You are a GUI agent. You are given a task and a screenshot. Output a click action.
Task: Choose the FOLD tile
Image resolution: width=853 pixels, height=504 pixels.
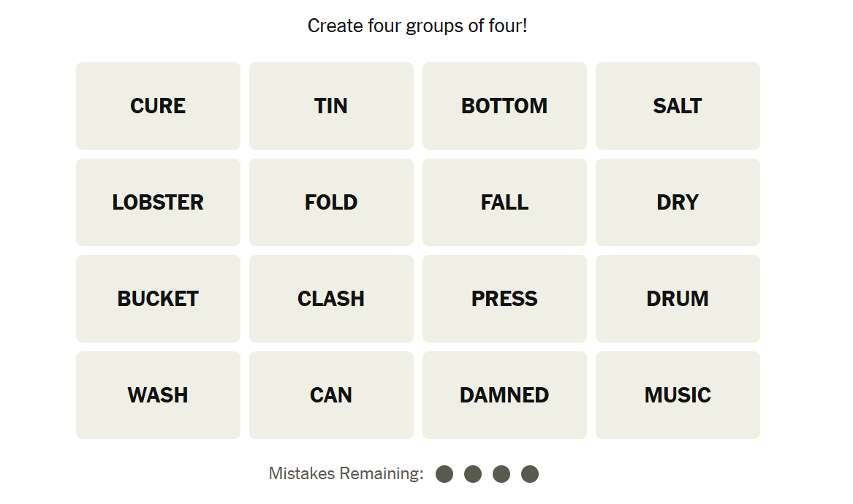(331, 202)
